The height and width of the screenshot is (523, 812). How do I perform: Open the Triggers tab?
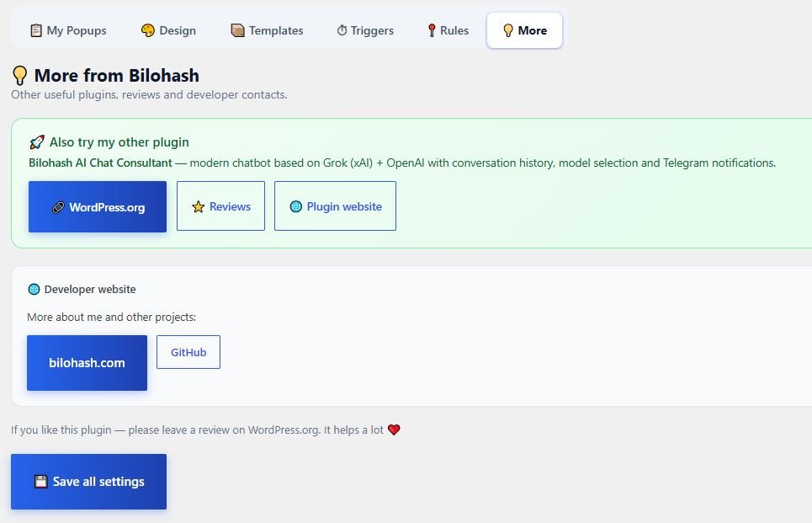(364, 30)
